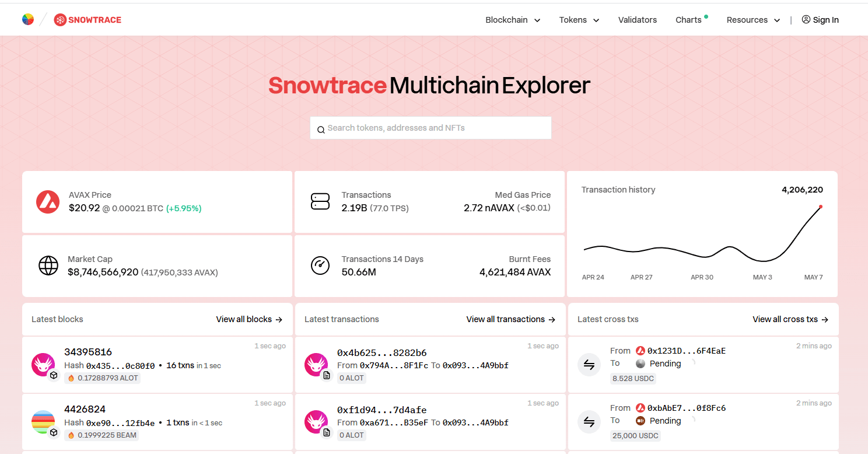Click the Snowtrace logo in the header

87,20
